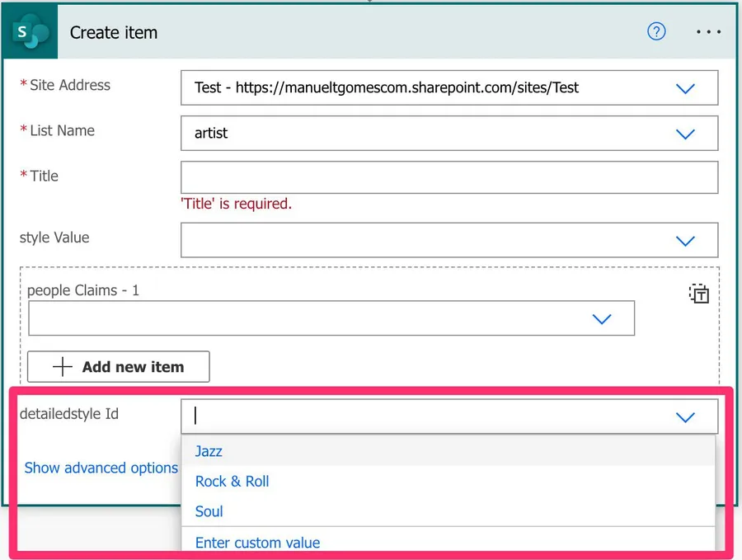Click the Add new item button
The image size is (742, 560).
pos(119,367)
